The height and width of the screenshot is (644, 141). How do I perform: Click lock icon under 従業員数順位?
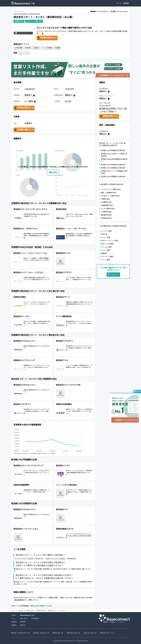tap(109, 134)
